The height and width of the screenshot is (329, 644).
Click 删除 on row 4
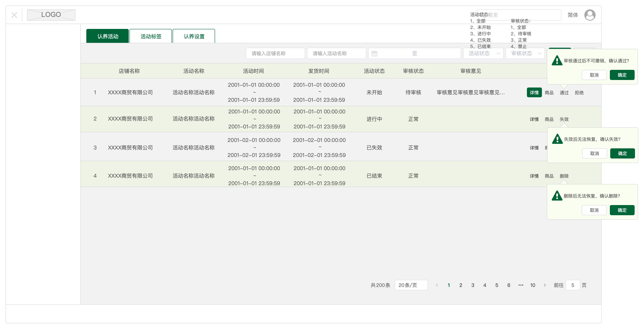point(564,176)
